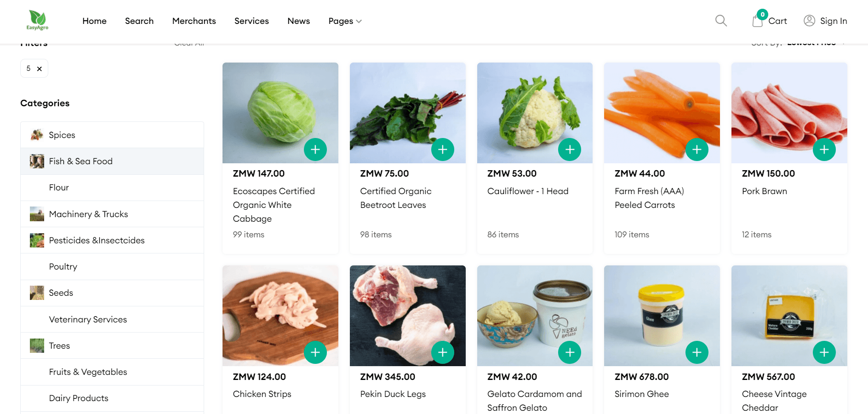Image resolution: width=868 pixels, height=414 pixels.
Task: Remove the 5 filter chip
Action: click(40, 69)
